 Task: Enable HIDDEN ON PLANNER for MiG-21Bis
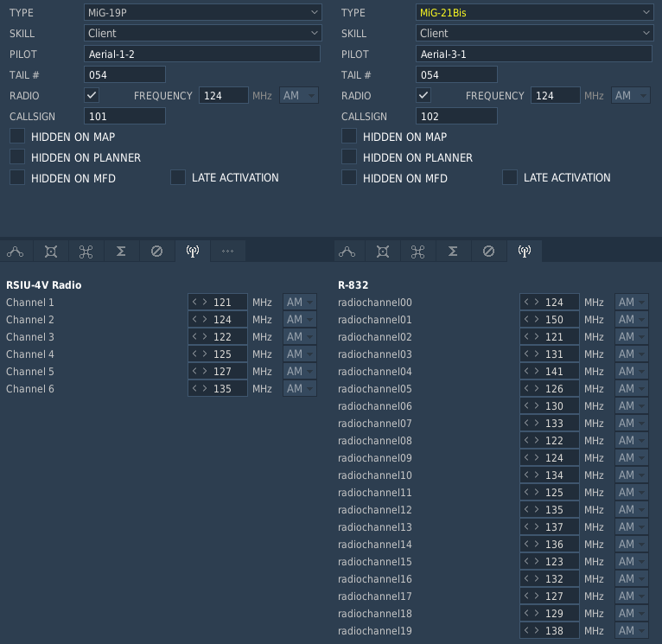[349, 157]
